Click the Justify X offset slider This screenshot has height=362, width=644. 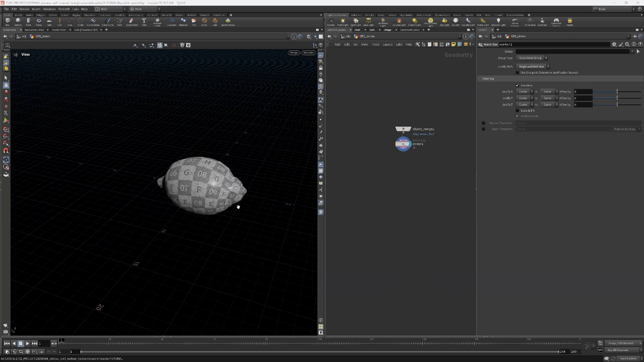click(617, 92)
